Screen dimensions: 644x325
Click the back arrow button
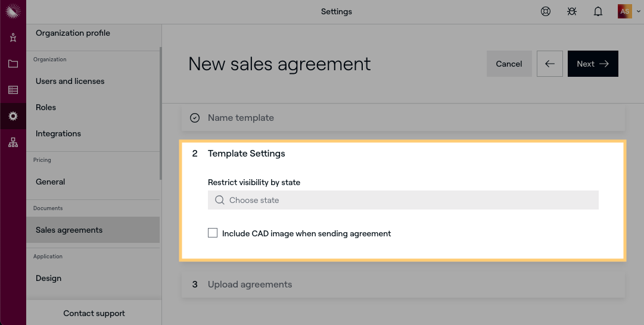[549, 64]
